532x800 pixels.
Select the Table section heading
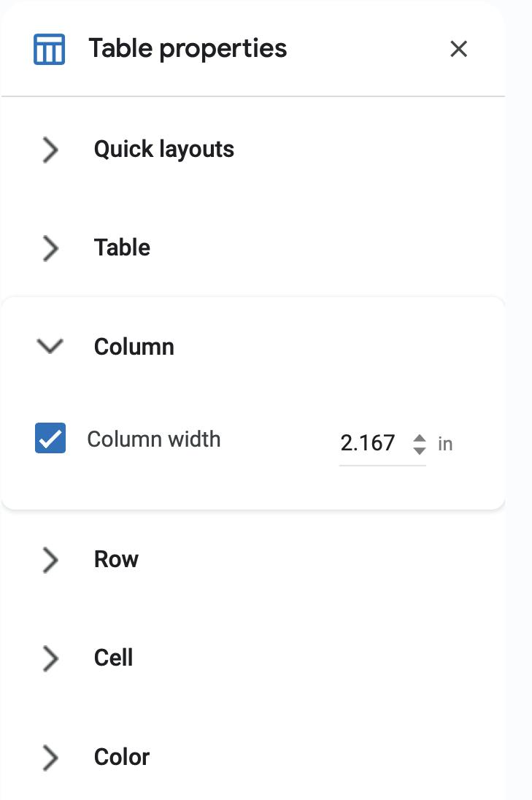tap(122, 248)
